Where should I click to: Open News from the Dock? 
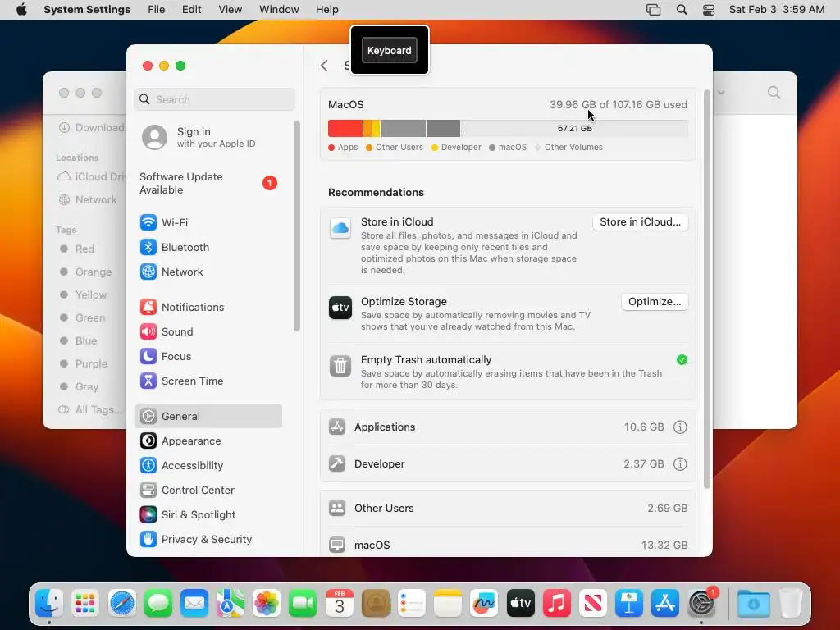click(593, 604)
